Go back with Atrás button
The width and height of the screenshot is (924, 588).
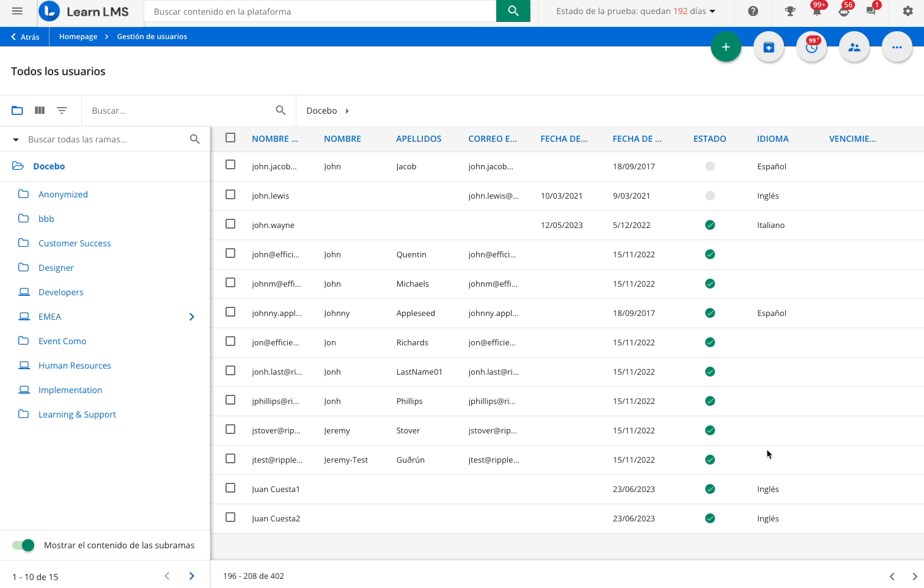[25, 37]
